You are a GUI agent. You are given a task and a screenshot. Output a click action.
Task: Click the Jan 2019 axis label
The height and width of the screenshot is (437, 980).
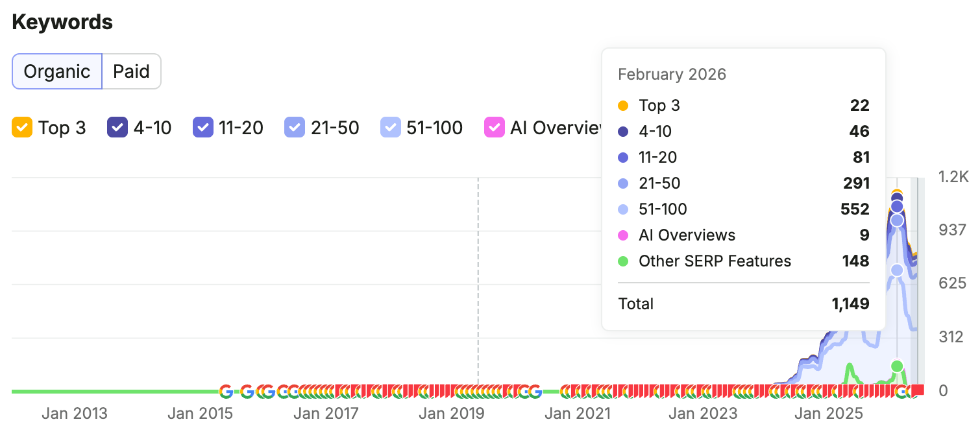(x=452, y=414)
